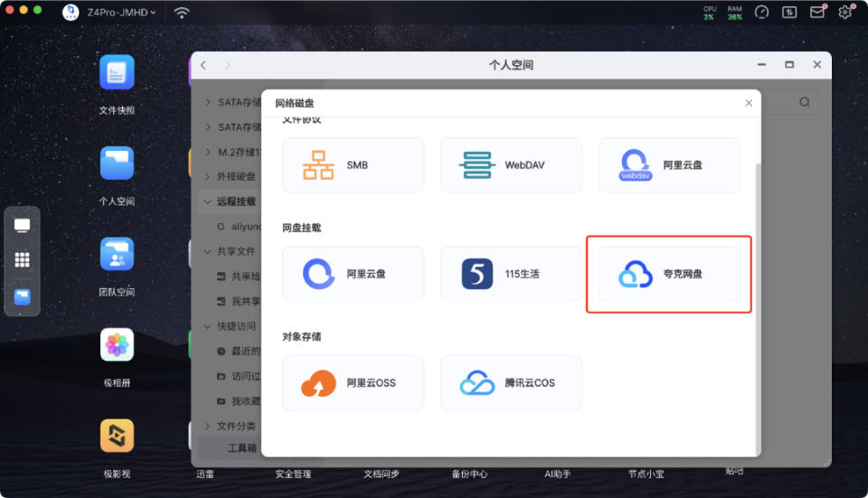Image resolution: width=868 pixels, height=498 pixels.
Task: Open 工具箱 in the sidebar
Action: click(242, 447)
